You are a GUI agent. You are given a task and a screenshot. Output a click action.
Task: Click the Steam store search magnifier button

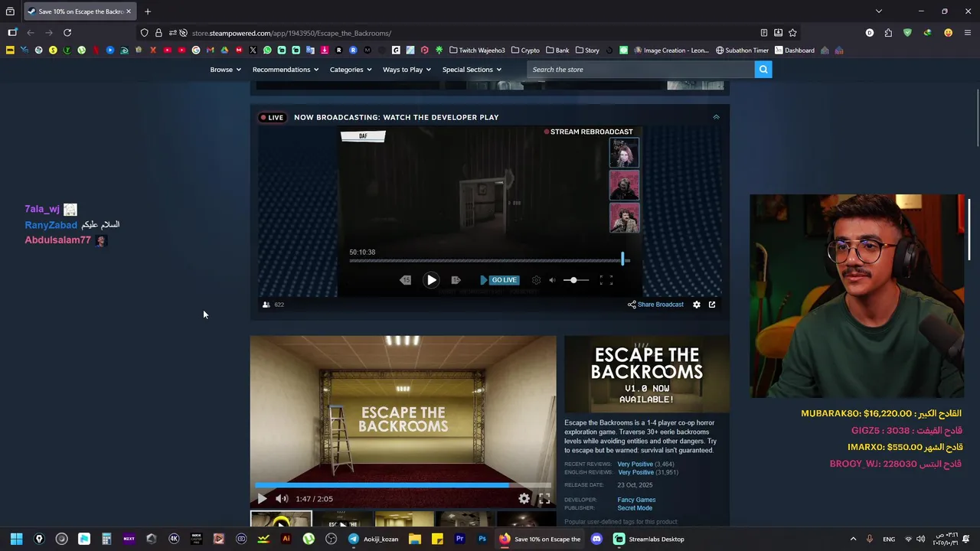tap(763, 70)
